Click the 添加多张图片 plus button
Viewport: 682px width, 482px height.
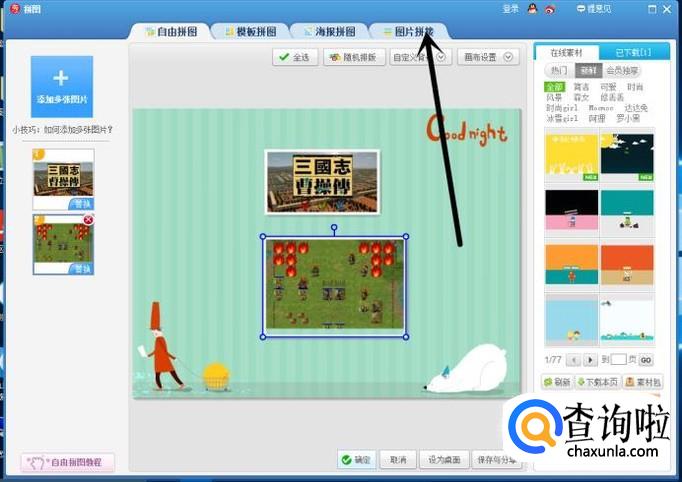coord(62,87)
